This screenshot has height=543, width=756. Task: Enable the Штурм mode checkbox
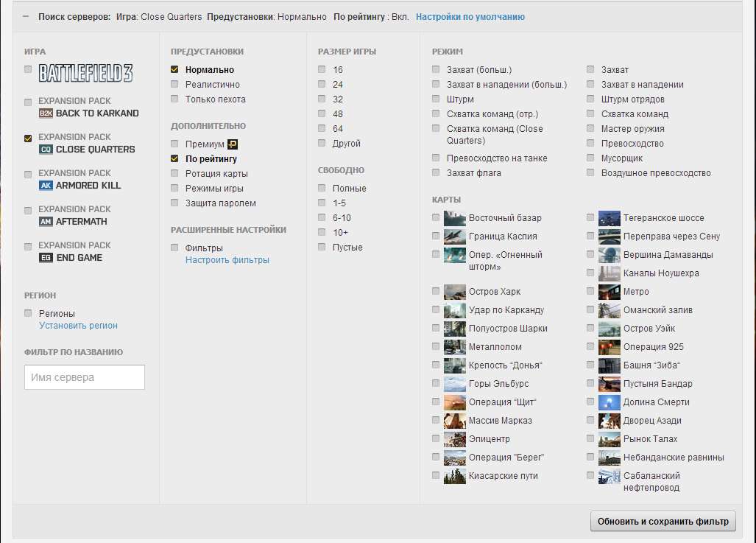pyautogui.click(x=436, y=99)
